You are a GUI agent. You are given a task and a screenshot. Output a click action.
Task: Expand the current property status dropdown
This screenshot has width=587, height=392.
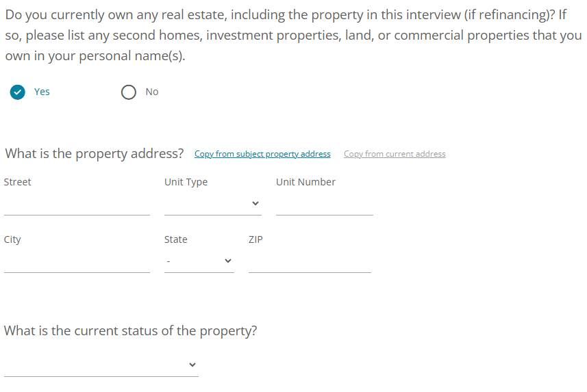(101, 365)
